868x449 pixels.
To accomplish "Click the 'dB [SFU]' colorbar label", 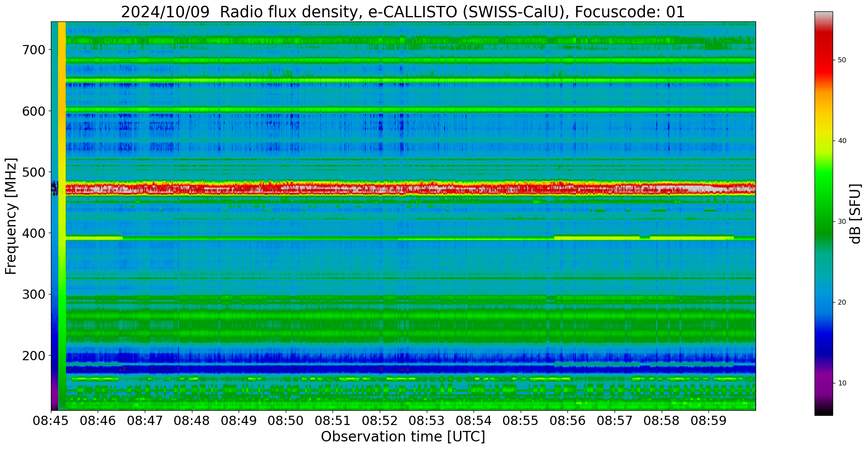I will click(855, 214).
